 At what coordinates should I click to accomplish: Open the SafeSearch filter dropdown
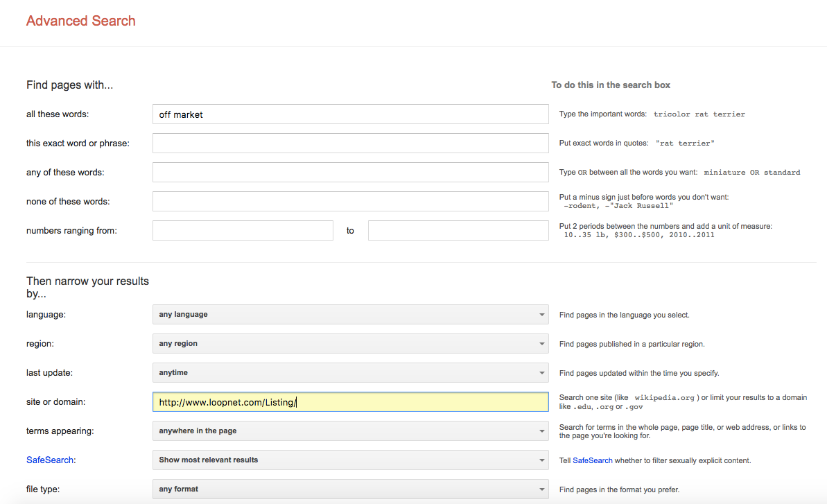[350, 460]
